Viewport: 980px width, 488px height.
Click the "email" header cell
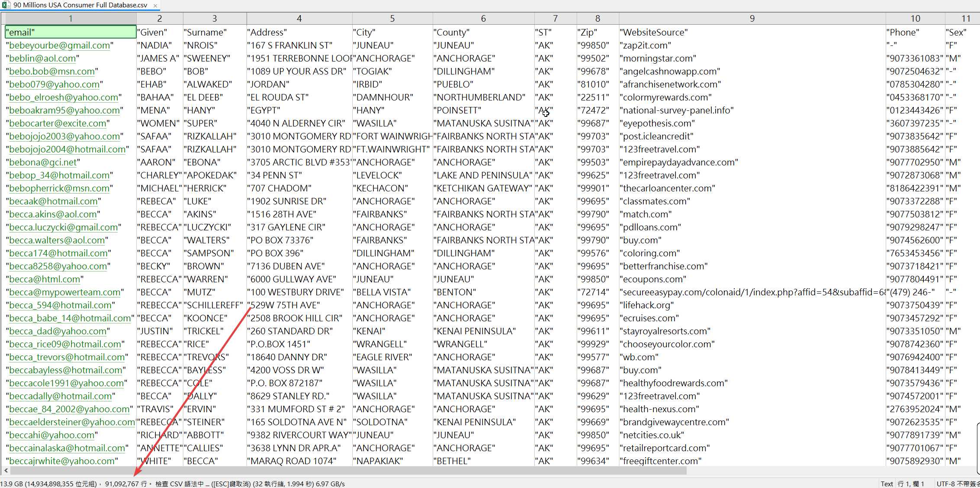coord(71,32)
